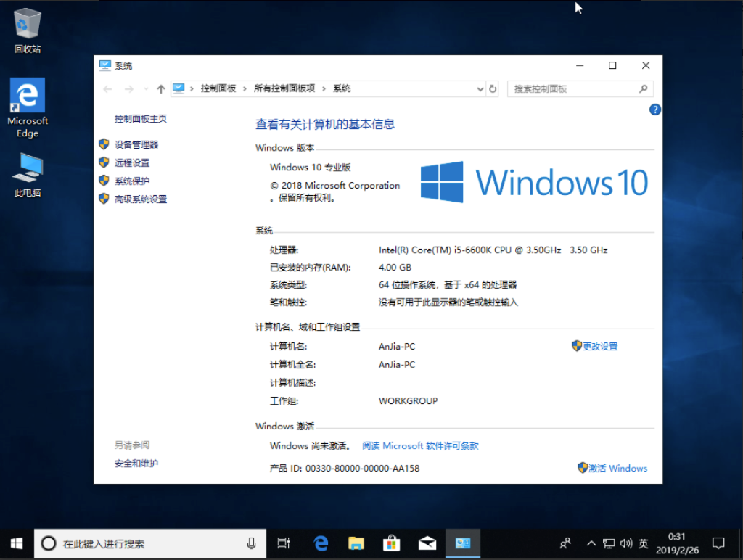This screenshot has height=560, width=743.
Task: Open Task View on taskbar
Action: pyautogui.click(x=284, y=543)
